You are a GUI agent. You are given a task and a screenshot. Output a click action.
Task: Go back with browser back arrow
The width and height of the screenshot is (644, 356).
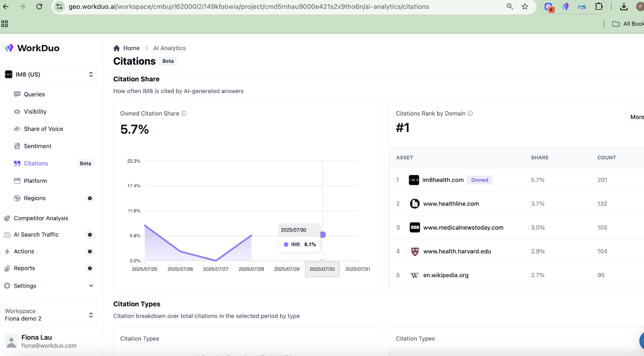(x=6, y=6)
